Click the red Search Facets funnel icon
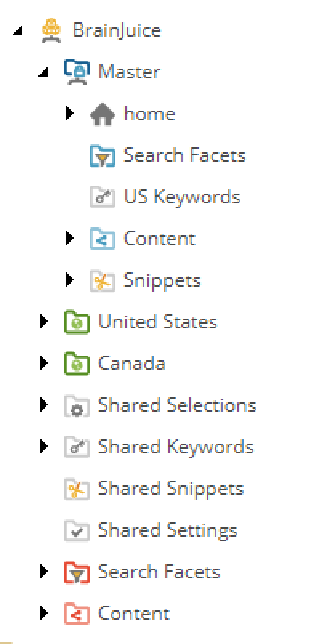311x644 pixels. tap(76, 572)
